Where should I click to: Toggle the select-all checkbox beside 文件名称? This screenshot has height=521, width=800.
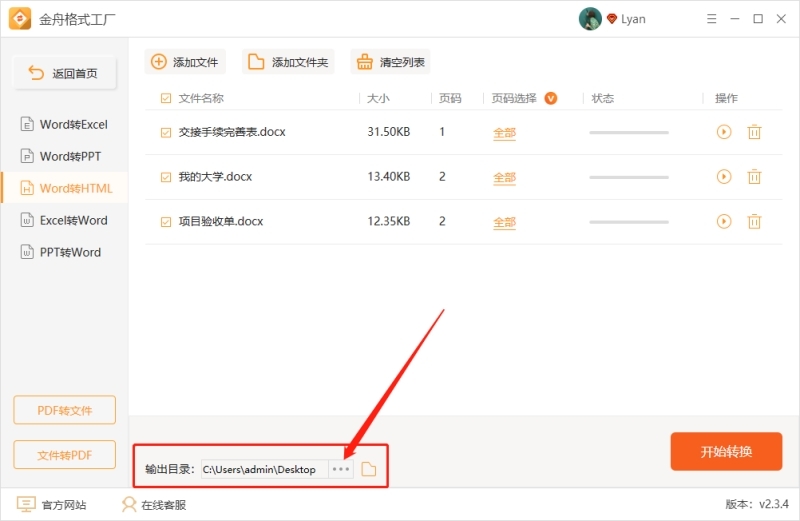pos(166,98)
